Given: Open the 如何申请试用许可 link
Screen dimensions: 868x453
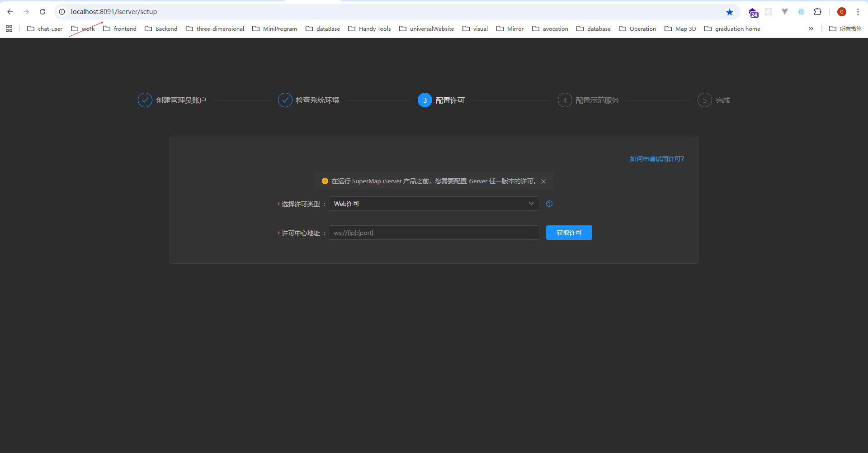Looking at the screenshot, I should (657, 159).
